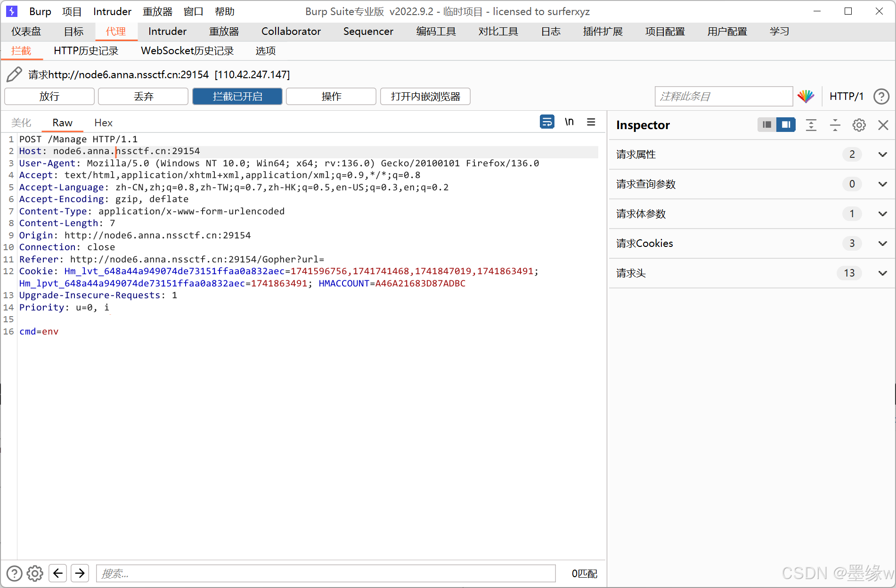Image resolution: width=896 pixels, height=588 pixels.
Task: Switch Inspector to vertical layout view
Action: 767,124
